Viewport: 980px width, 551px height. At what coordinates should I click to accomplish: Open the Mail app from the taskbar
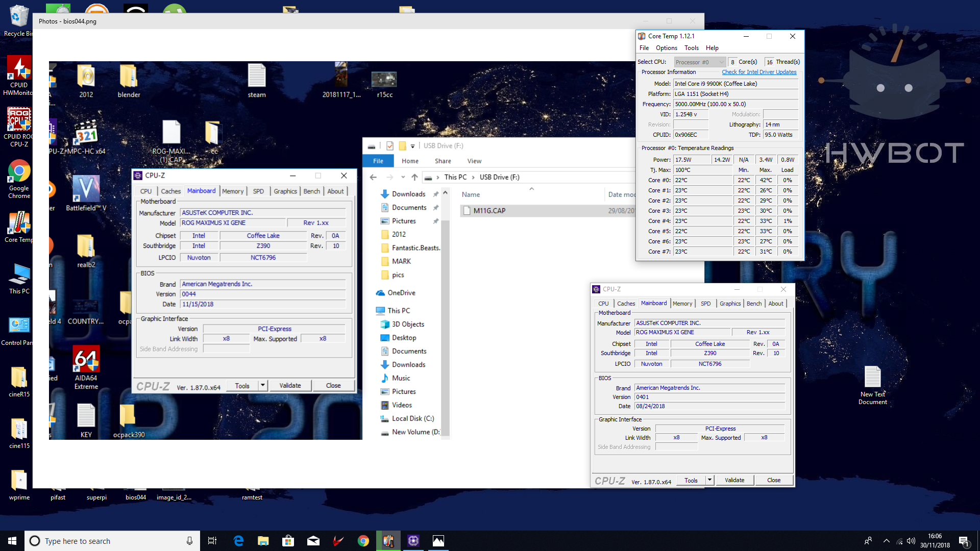pyautogui.click(x=313, y=541)
